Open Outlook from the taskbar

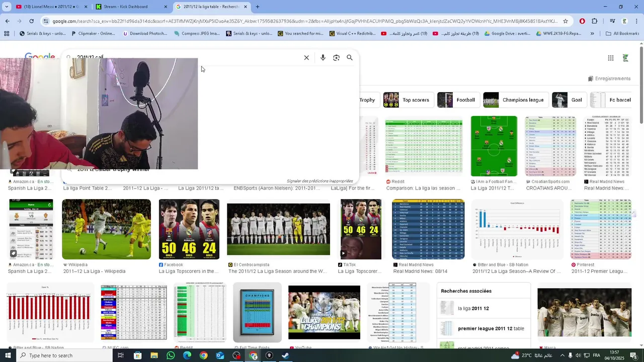pos(220,355)
